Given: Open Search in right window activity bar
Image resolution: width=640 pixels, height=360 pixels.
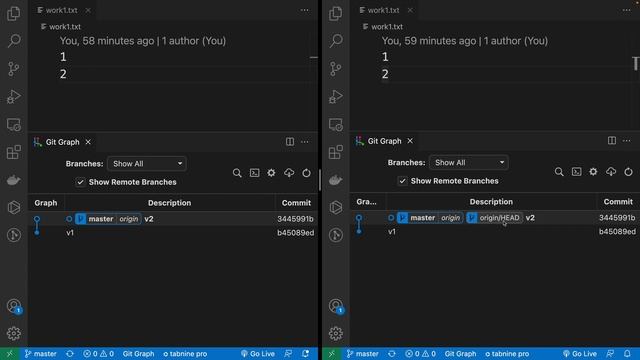Looking at the screenshot, I should pyautogui.click(x=336, y=40).
